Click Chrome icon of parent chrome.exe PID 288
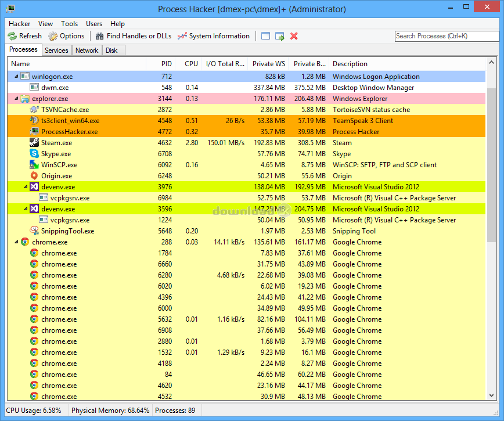Screen dimensions: 504x421 25,242
